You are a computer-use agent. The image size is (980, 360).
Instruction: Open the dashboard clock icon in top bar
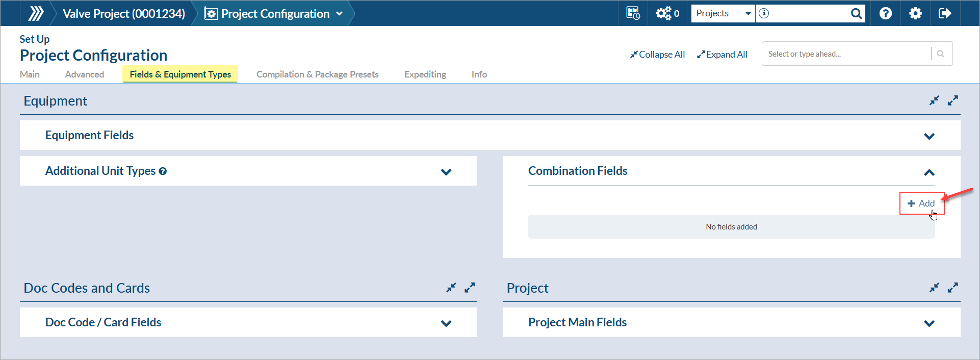[633, 13]
